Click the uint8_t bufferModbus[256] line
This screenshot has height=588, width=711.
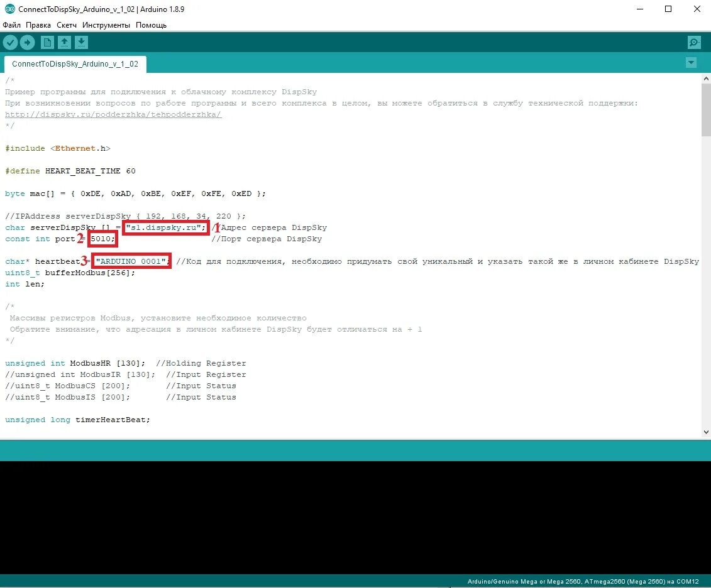pyautogui.click(x=70, y=273)
